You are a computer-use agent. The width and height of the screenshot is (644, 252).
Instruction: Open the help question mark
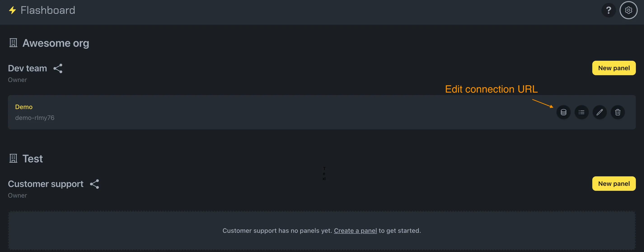(x=609, y=10)
